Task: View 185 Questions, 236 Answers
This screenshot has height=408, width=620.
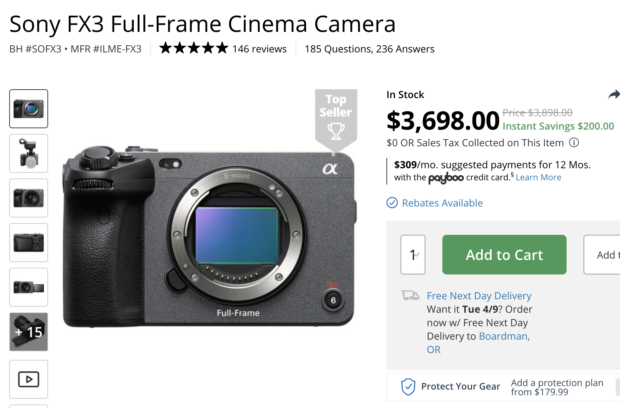Action: pos(370,48)
